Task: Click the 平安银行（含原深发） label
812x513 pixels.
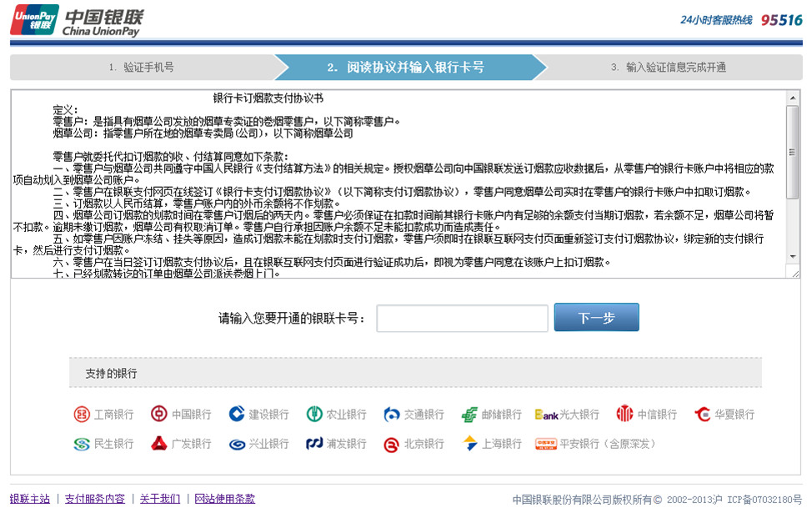Action: coord(608,444)
